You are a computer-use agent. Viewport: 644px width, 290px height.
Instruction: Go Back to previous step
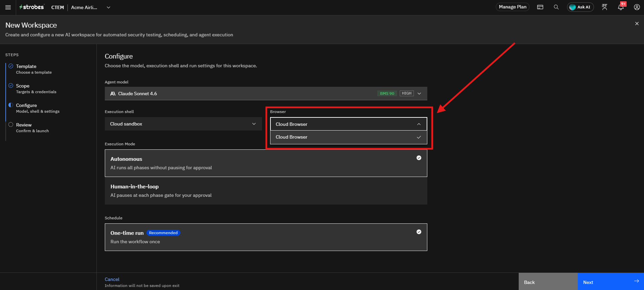point(548,282)
